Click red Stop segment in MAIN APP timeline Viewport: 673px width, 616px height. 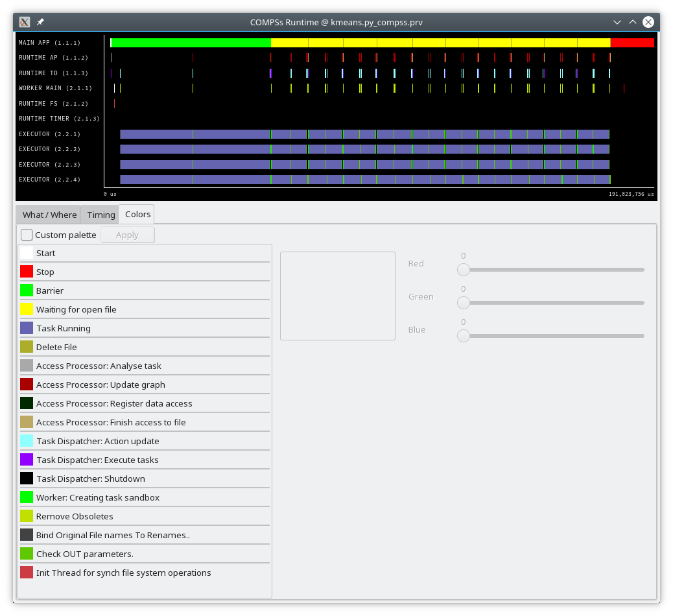point(632,43)
